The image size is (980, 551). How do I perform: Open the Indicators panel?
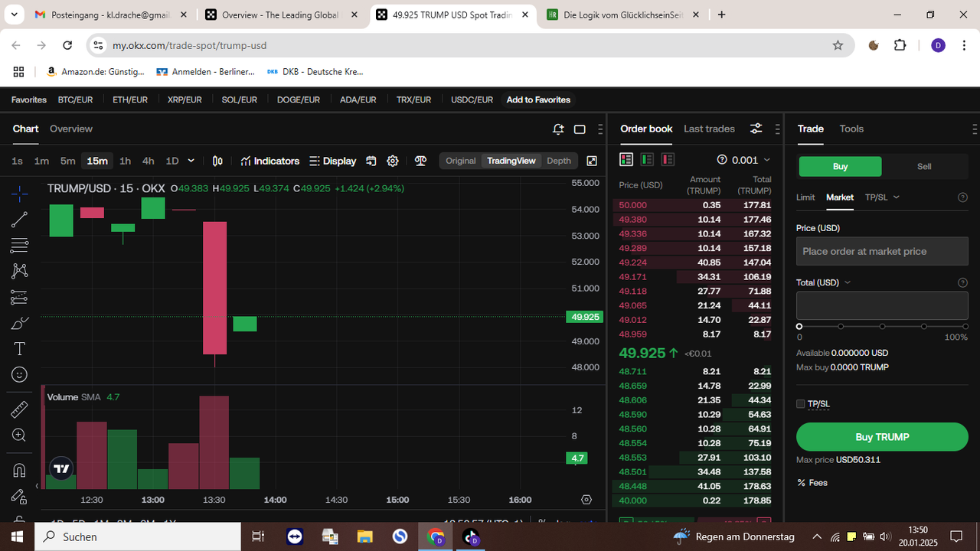tap(269, 161)
